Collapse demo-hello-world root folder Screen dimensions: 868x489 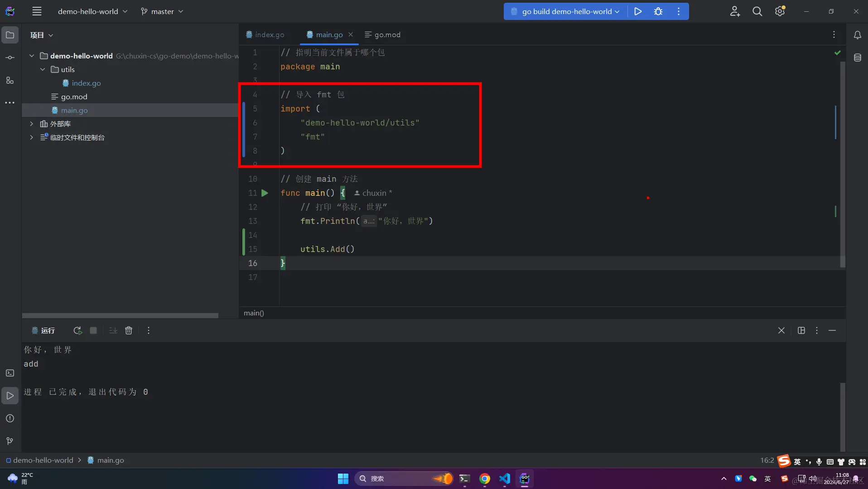tap(32, 56)
